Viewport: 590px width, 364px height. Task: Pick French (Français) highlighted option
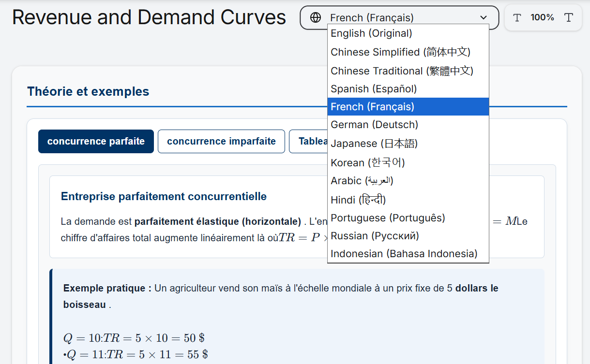click(x=408, y=107)
